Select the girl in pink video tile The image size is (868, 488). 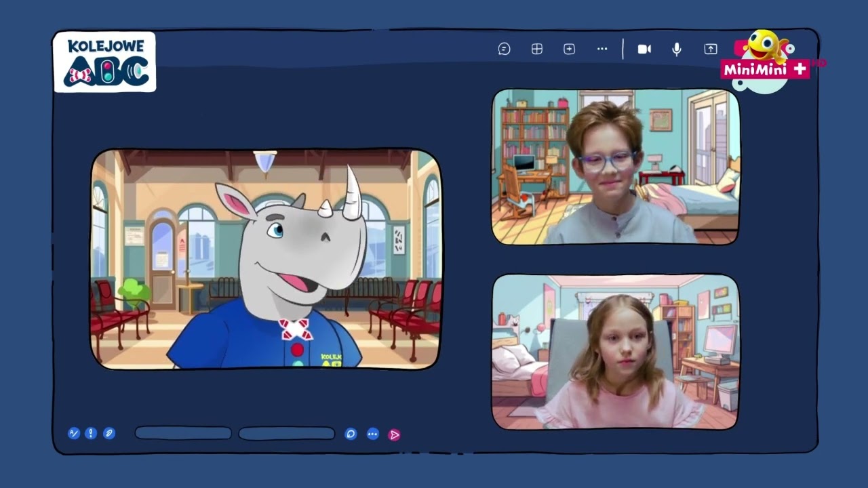click(x=616, y=352)
